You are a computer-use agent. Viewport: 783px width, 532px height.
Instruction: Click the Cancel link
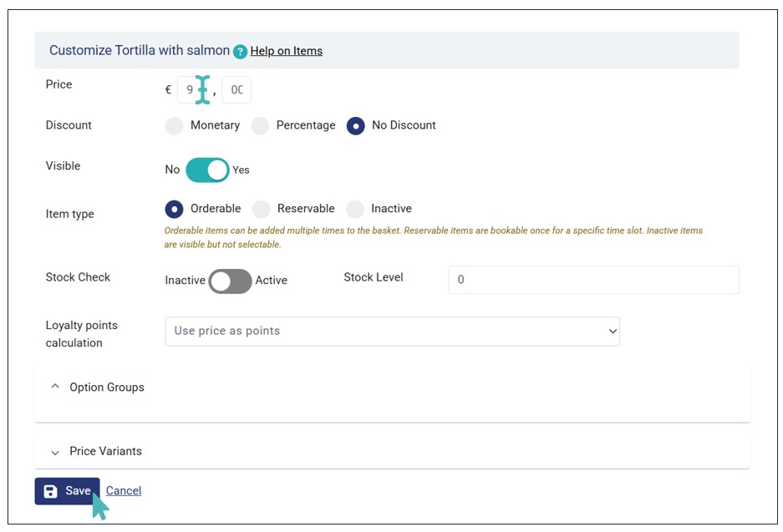pyautogui.click(x=124, y=491)
